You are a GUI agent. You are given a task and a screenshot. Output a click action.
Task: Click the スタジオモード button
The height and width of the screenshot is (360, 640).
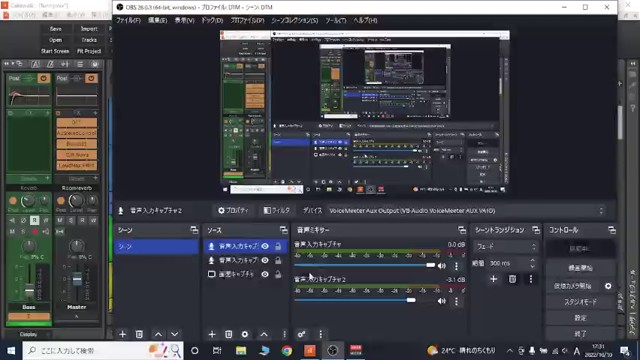pos(580,302)
